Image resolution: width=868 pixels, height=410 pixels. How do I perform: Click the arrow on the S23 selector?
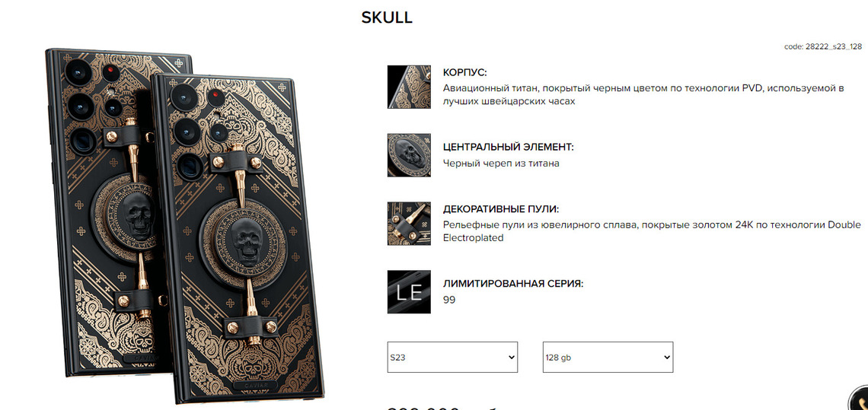point(511,358)
